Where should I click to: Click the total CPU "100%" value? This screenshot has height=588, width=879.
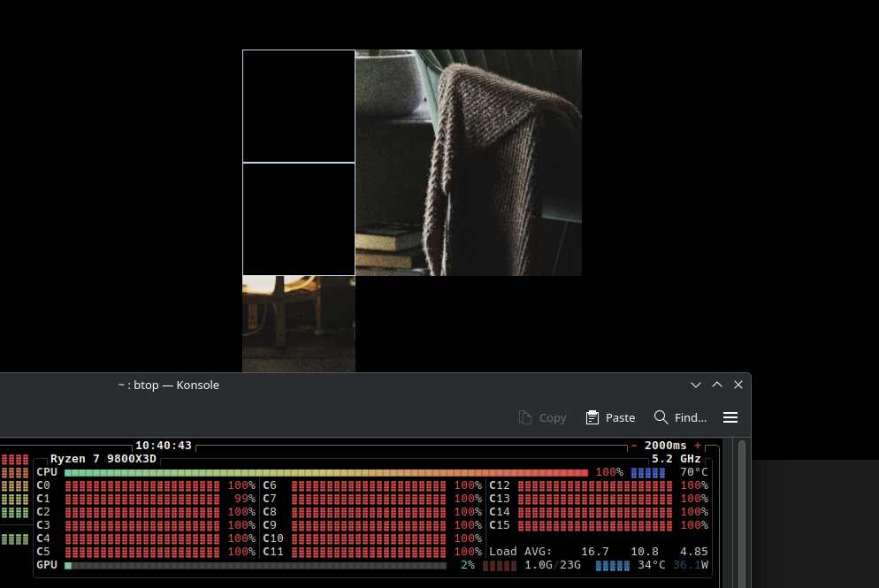(x=609, y=472)
